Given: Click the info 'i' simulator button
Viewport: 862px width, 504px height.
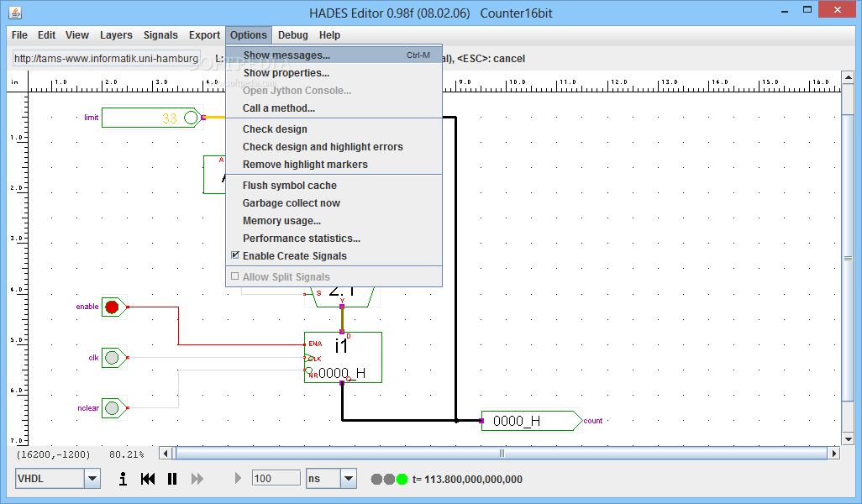Looking at the screenshot, I should [124, 479].
